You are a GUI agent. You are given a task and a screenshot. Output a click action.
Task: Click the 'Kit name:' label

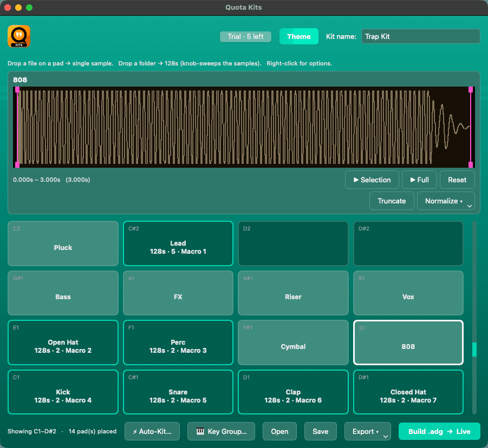[x=341, y=37]
